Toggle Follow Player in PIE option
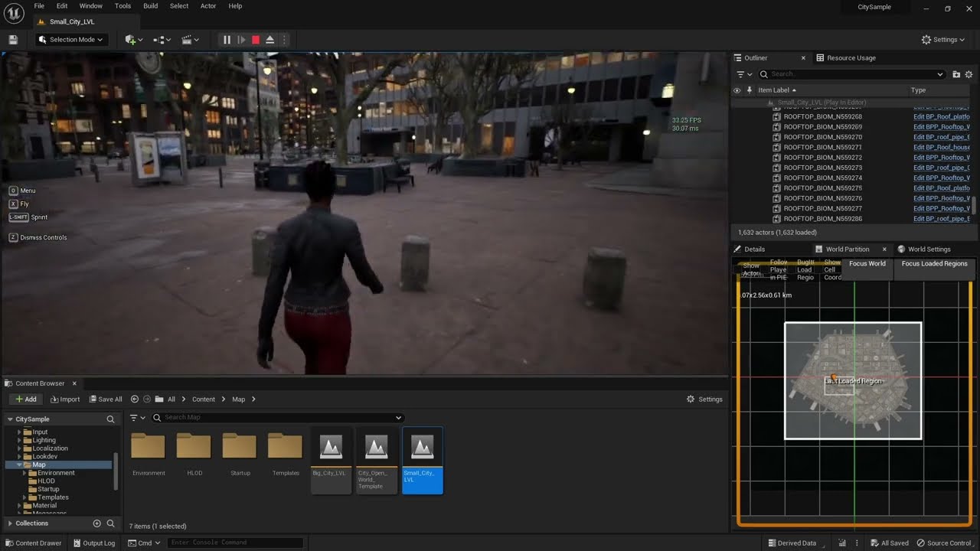This screenshot has height=551, width=980. tap(779, 269)
